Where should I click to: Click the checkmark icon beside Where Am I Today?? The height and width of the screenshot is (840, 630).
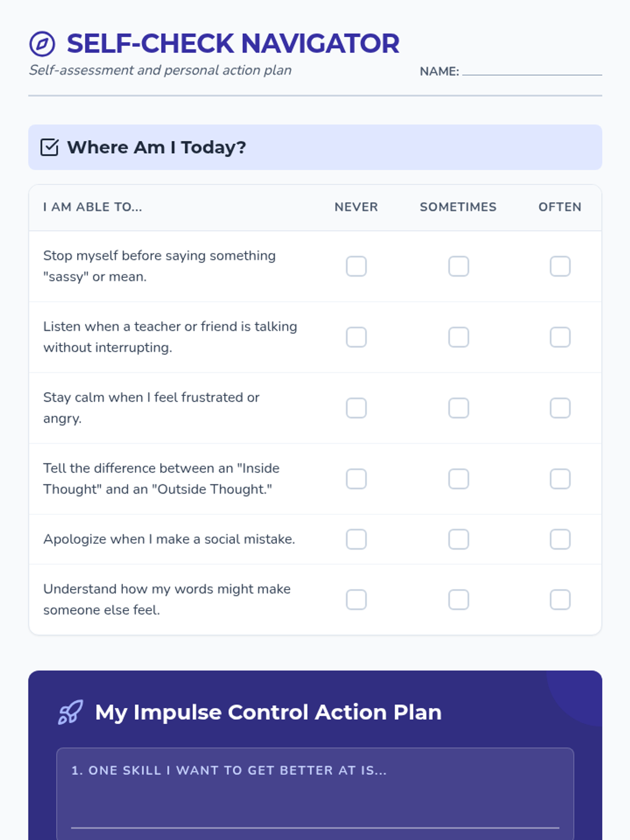pos(49,148)
